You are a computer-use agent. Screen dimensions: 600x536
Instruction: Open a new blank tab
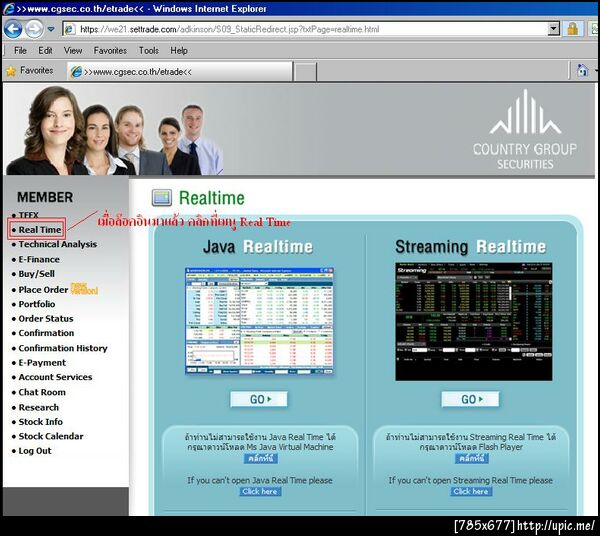tap(306, 72)
